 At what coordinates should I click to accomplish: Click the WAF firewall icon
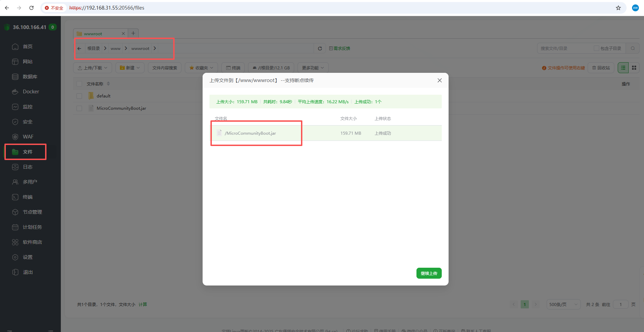[x=15, y=137]
